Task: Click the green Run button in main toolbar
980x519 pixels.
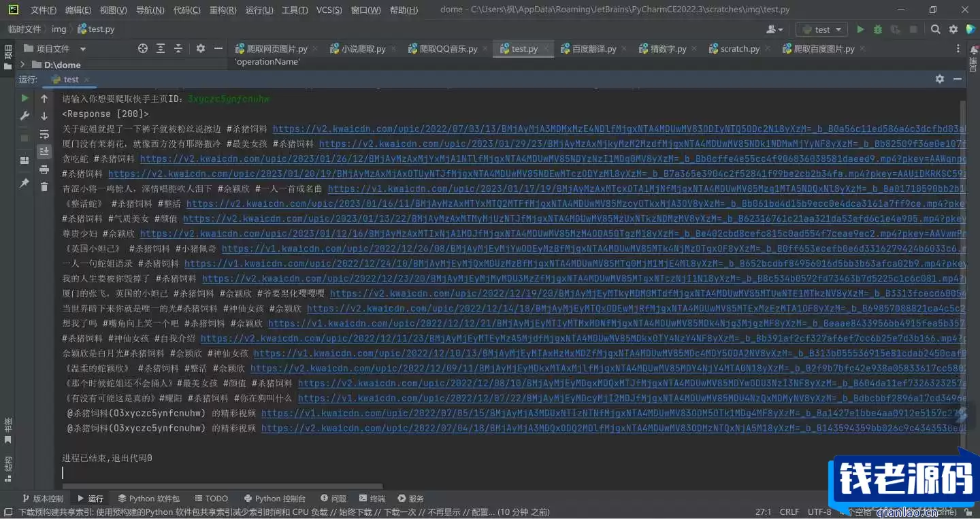Action: click(x=860, y=29)
